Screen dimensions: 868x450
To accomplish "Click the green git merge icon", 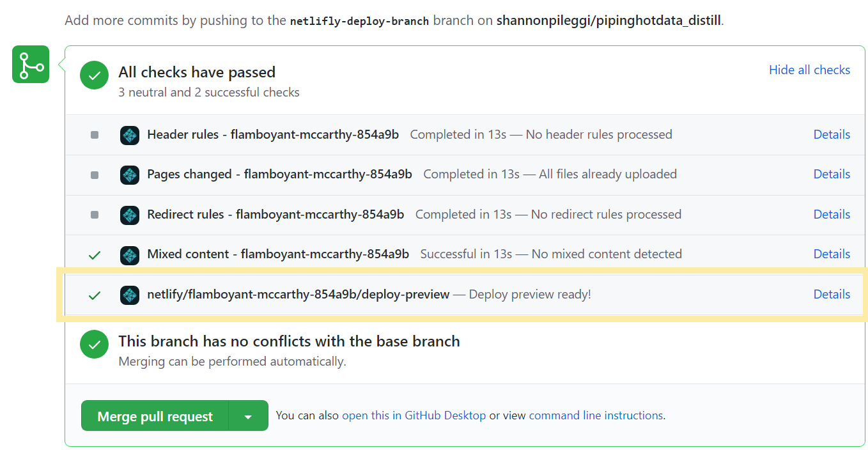I will click(31, 65).
